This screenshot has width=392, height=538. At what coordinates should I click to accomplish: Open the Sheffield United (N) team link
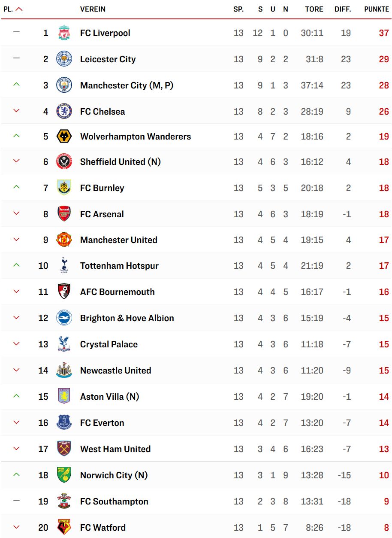[x=121, y=162]
